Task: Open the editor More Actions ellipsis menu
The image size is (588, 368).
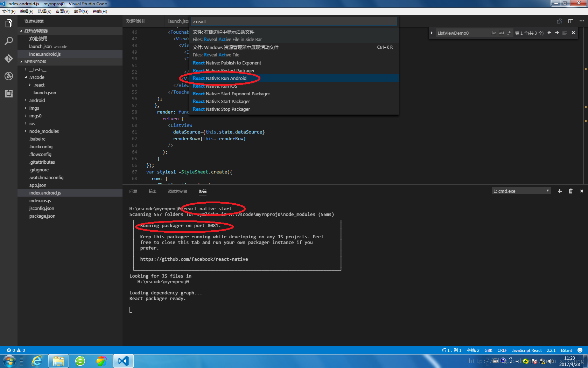Action: (x=582, y=21)
